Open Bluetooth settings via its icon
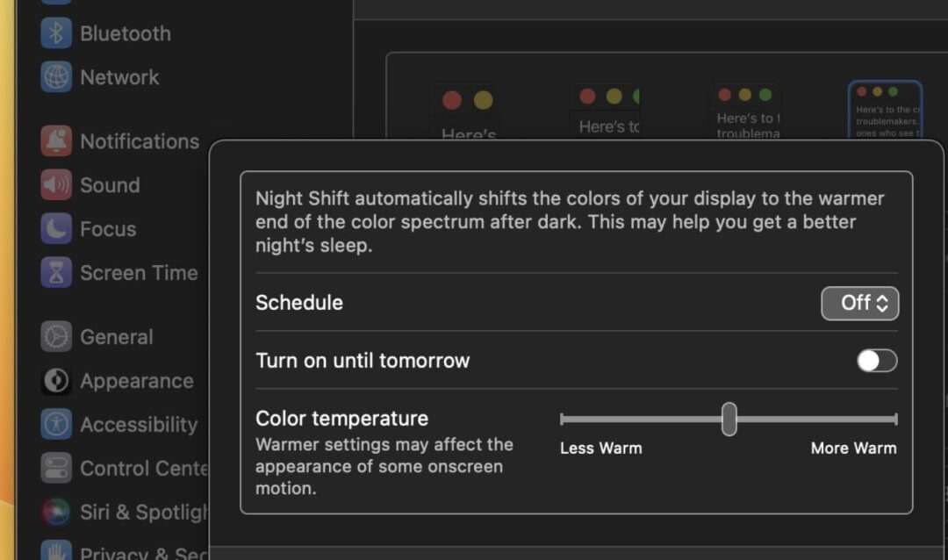The height and width of the screenshot is (560, 948). tap(56, 33)
